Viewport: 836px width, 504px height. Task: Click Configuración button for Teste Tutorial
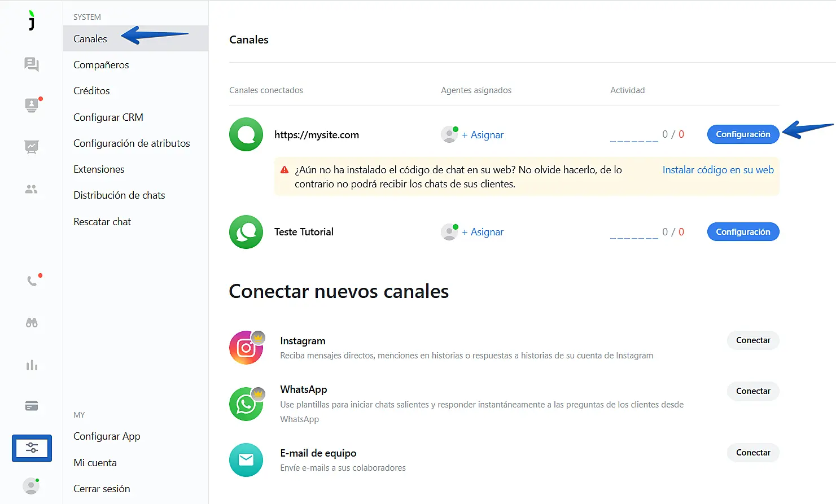(x=743, y=232)
